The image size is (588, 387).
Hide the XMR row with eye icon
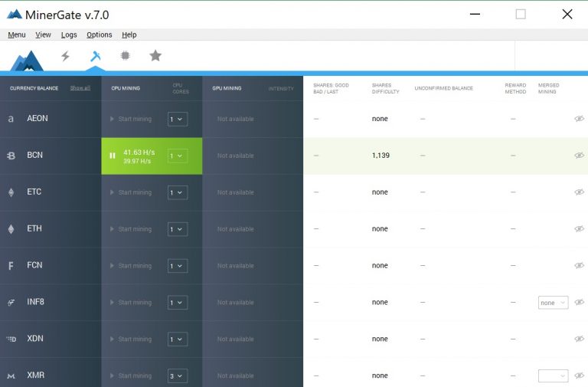tap(579, 376)
